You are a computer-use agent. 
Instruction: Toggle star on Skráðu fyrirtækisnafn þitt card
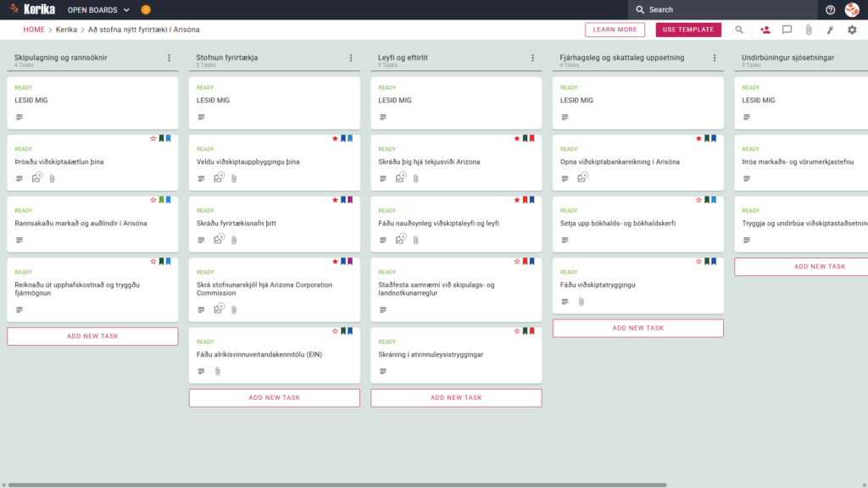[x=335, y=200]
